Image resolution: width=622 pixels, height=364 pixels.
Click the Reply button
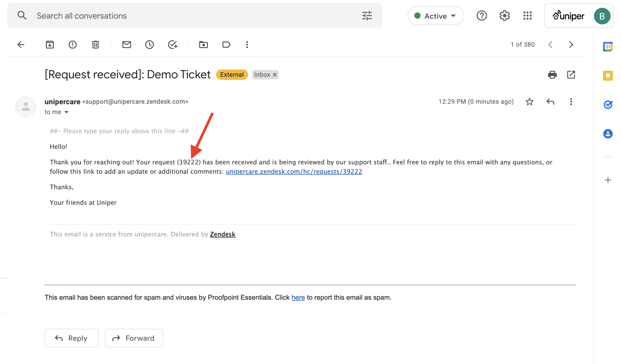coord(71,338)
